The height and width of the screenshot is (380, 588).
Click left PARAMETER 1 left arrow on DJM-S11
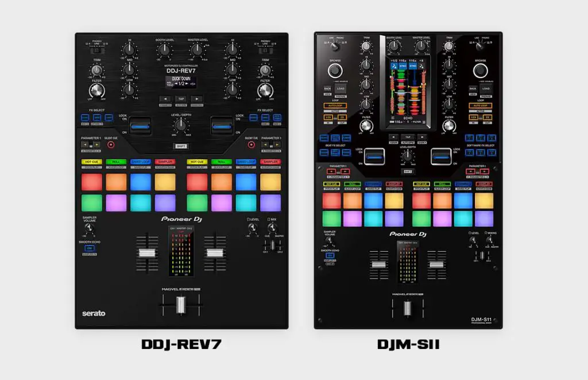pyautogui.click(x=331, y=171)
